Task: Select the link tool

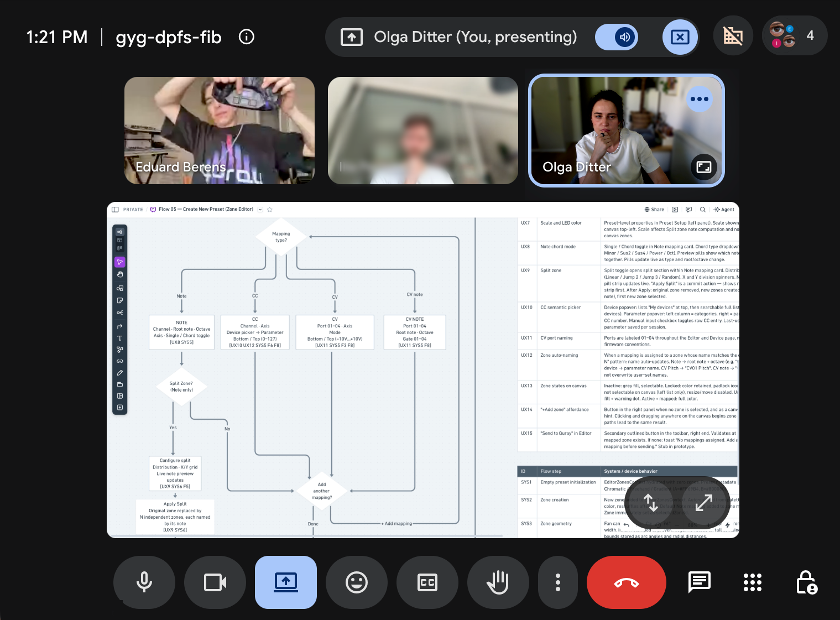Action: (120, 361)
